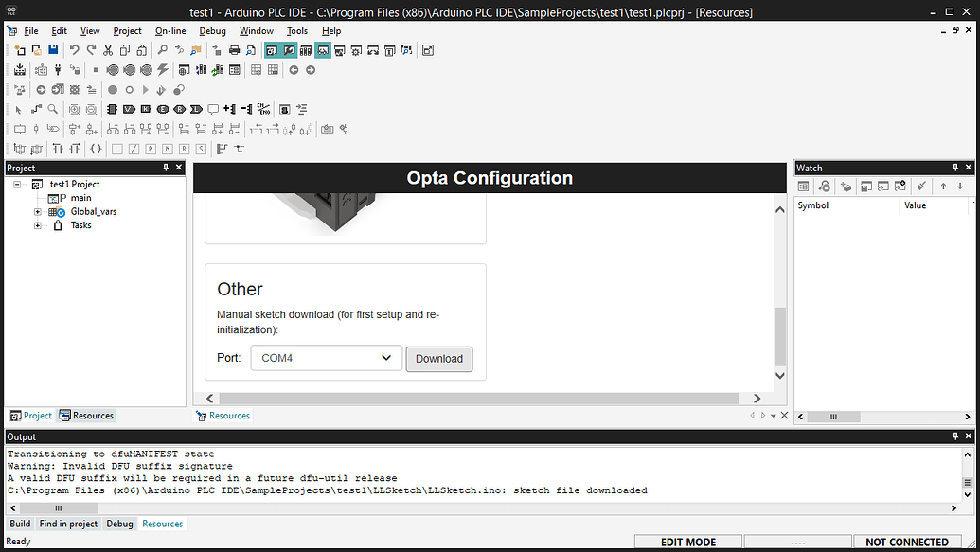The width and height of the screenshot is (980, 552).
Task: Clear all items with the Watch broom icon
Action: (921, 186)
